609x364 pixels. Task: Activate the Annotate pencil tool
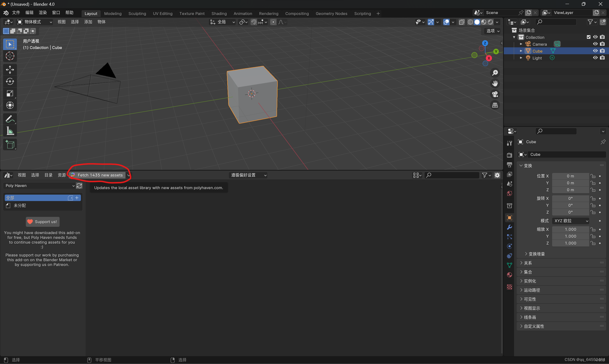[x=10, y=119]
